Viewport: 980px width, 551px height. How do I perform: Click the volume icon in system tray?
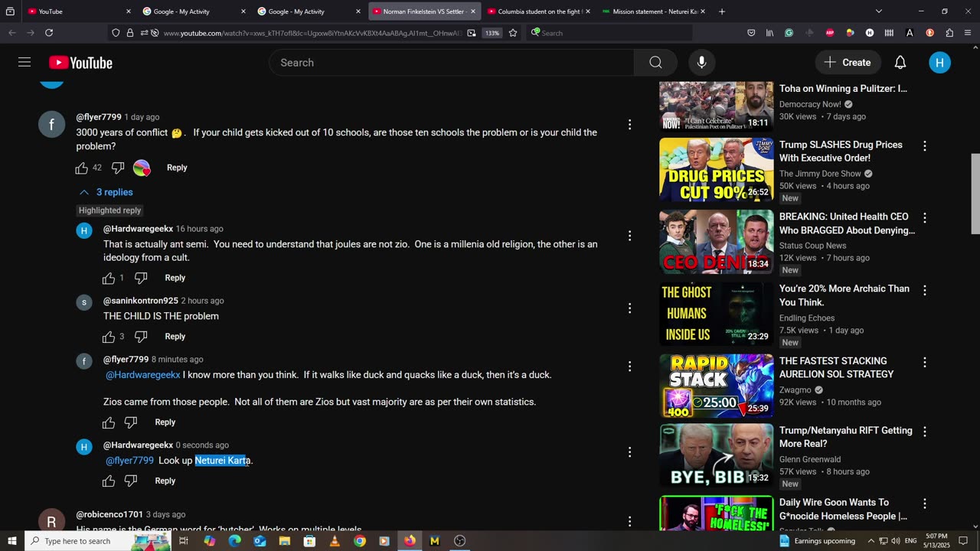(x=896, y=541)
